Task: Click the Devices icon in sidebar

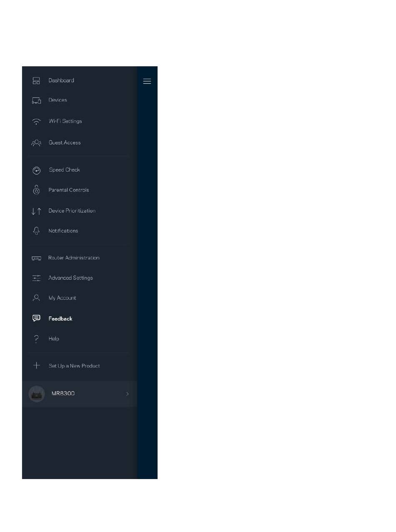Action: pos(36,100)
